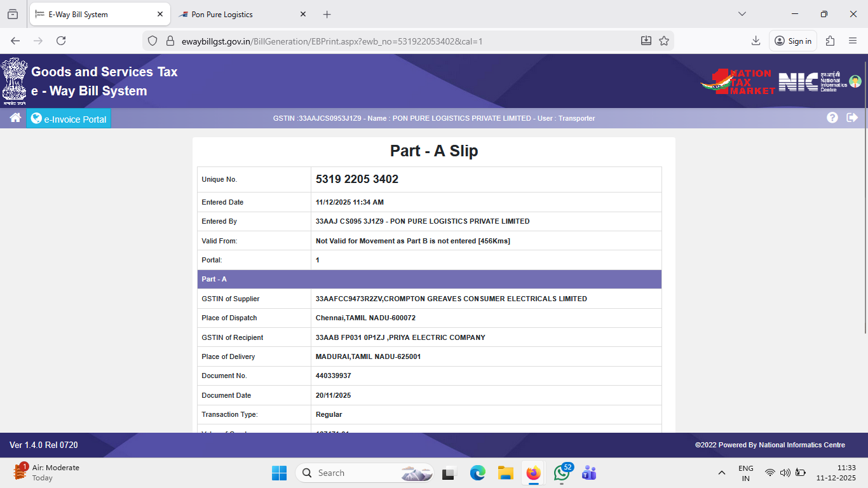Image resolution: width=868 pixels, height=488 pixels.
Task: Bookmark this page with star icon
Action: (x=664, y=41)
